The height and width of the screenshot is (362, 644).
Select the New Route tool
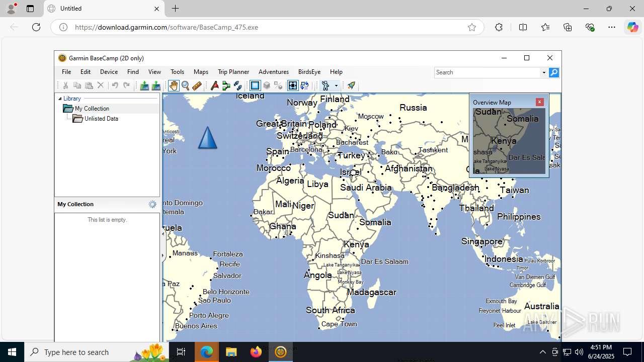(x=226, y=85)
